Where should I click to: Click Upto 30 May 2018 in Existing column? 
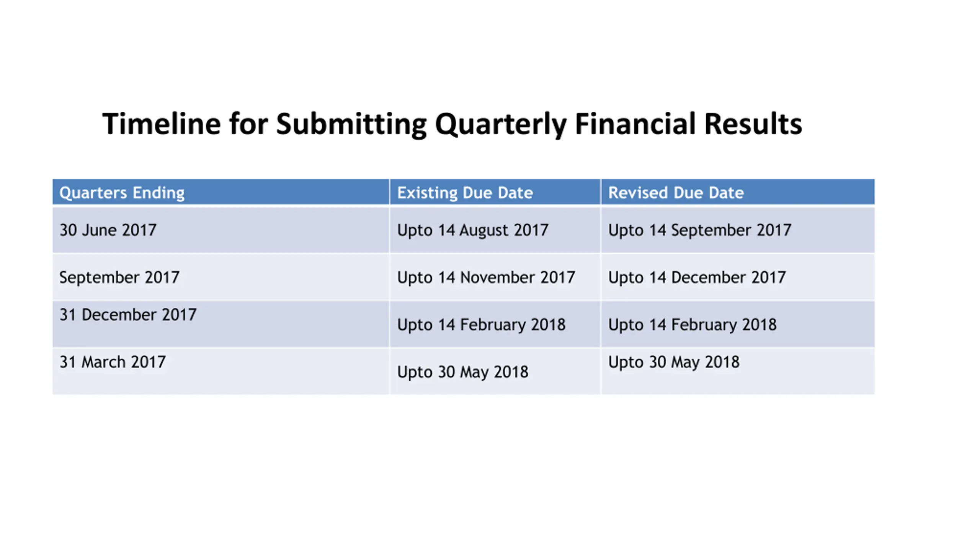(x=495, y=371)
